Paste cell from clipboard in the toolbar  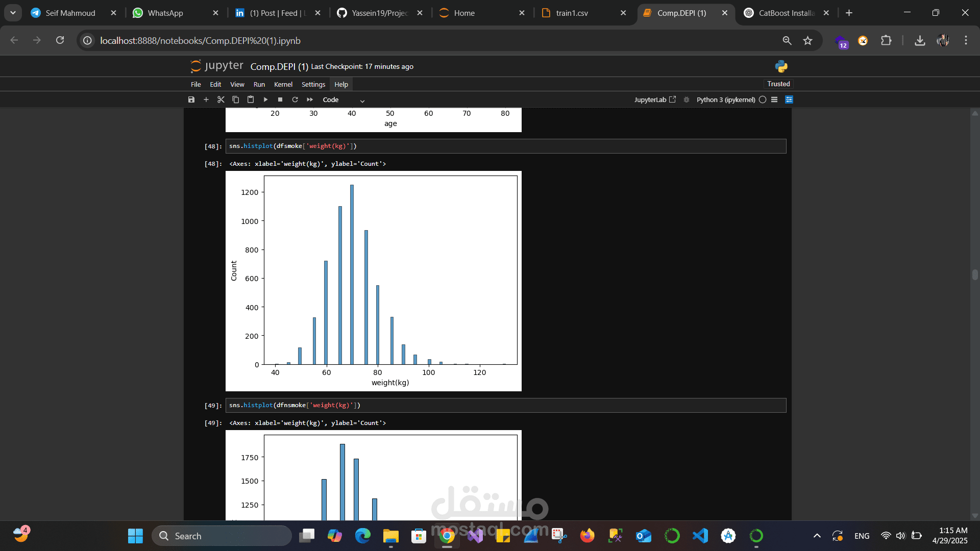coord(250,99)
